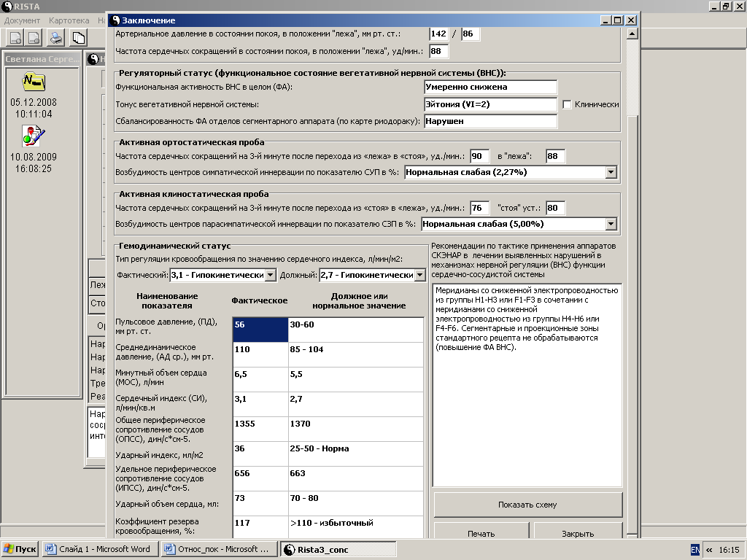Viewport: 747px width, 560px height.
Task: Click the Фактическое column header
Action: [x=260, y=300]
